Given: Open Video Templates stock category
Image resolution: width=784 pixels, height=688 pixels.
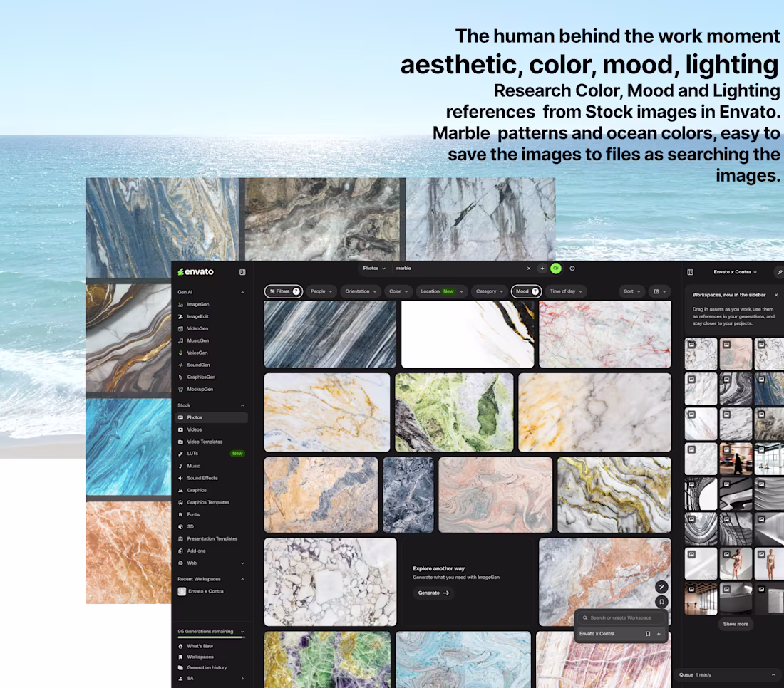Looking at the screenshot, I should pos(205,442).
